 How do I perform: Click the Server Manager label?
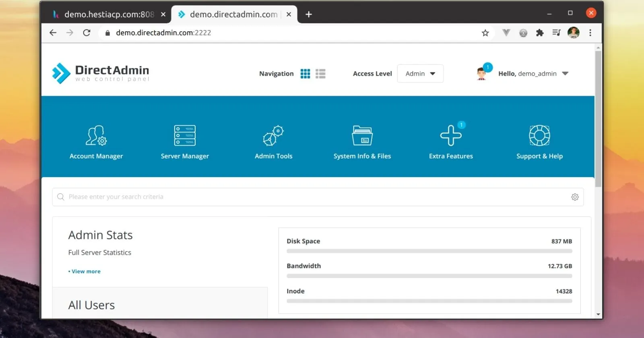point(185,156)
